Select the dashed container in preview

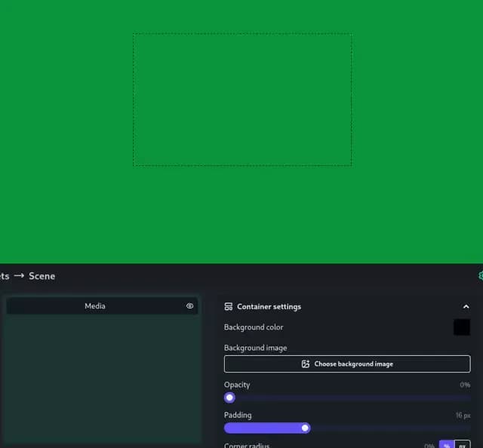242,100
